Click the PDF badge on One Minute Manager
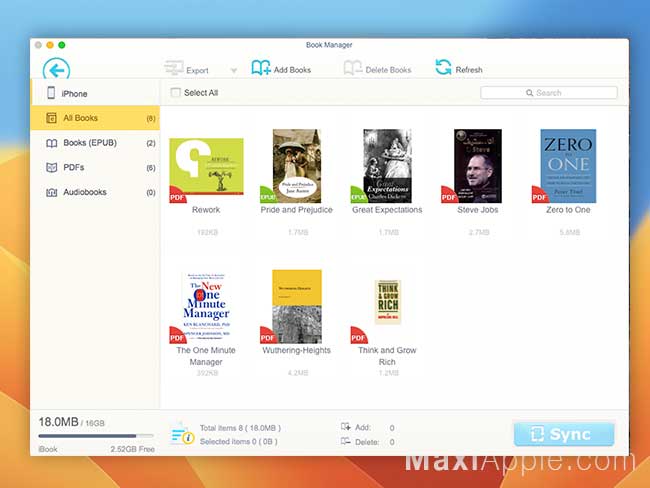The width and height of the screenshot is (650, 488). (x=177, y=336)
